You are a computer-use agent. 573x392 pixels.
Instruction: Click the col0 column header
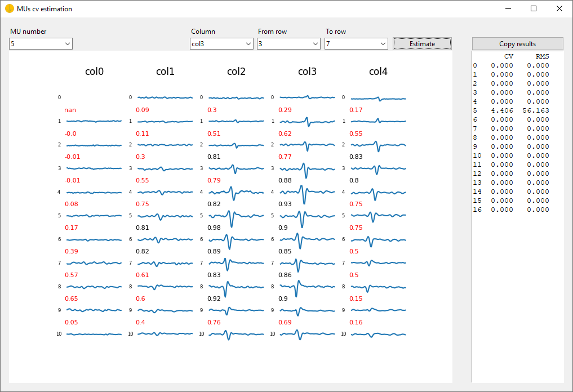point(94,71)
